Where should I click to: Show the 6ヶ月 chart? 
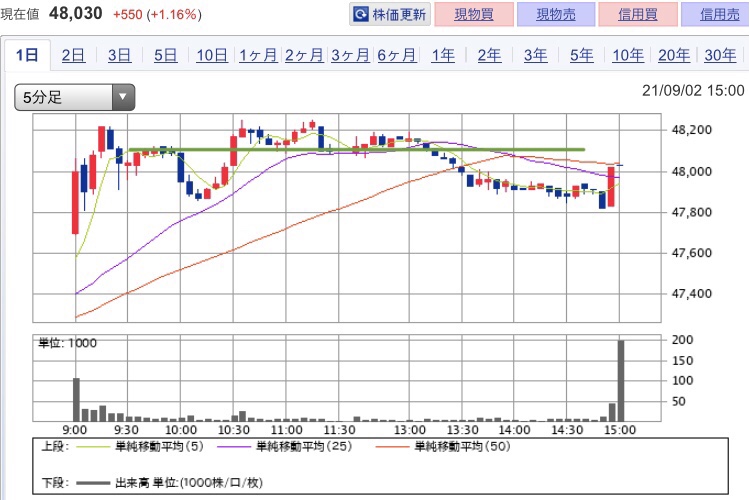coord(396,55)
